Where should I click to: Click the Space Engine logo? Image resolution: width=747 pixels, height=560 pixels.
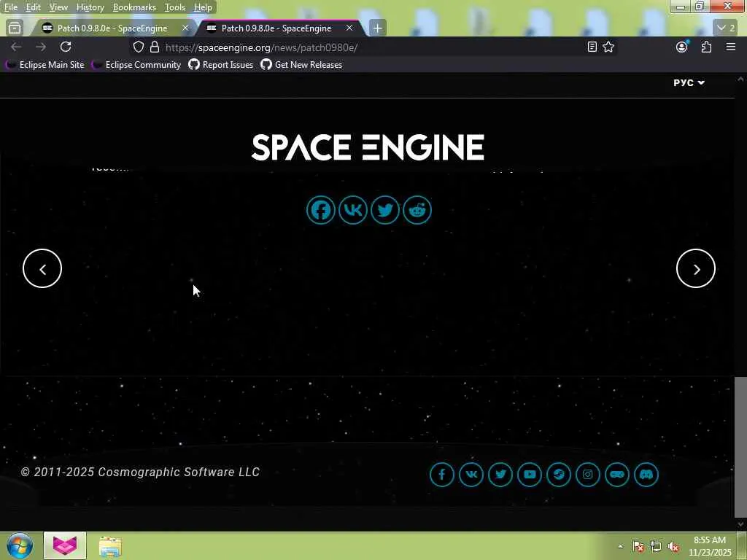(x=368, y=147)
